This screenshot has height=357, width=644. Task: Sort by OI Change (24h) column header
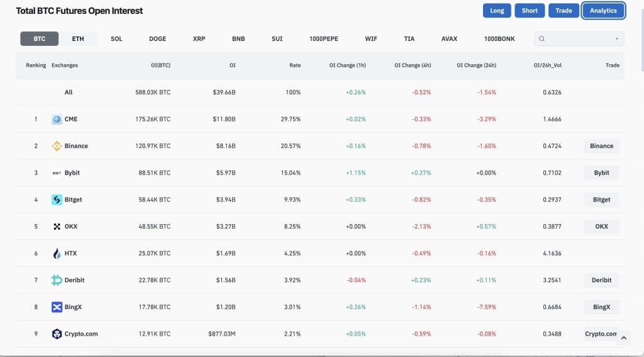coord(476,65)
